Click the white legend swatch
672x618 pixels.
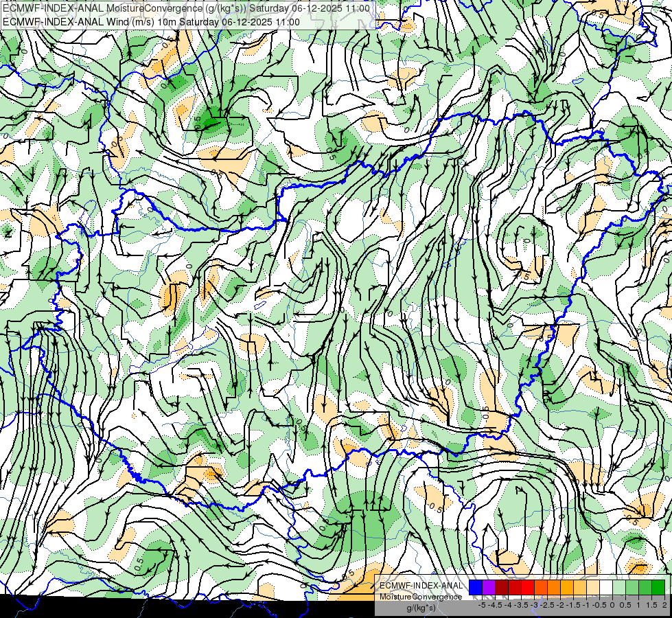coord(606,587)
